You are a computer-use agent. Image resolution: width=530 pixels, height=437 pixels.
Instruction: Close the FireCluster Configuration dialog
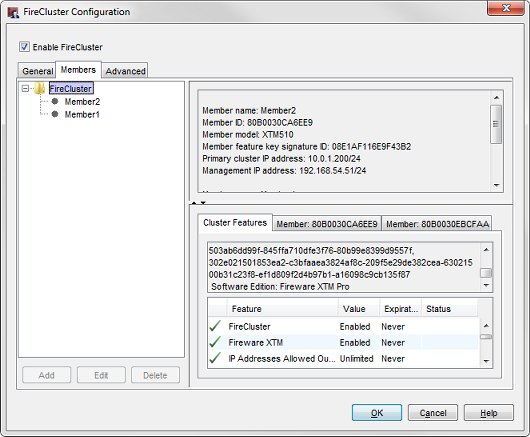click(x=506, y=7)
